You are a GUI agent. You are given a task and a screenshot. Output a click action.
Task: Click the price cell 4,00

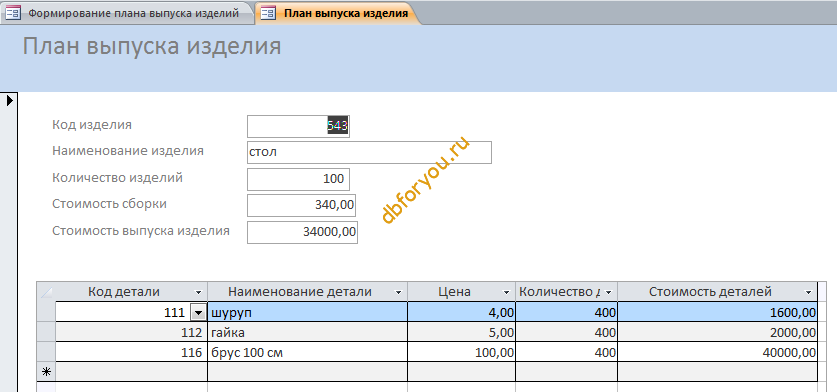tap(462, 312)
